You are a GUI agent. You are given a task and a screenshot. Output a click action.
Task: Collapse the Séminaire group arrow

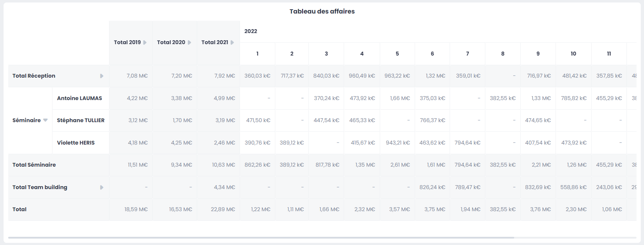click(45, 120)
